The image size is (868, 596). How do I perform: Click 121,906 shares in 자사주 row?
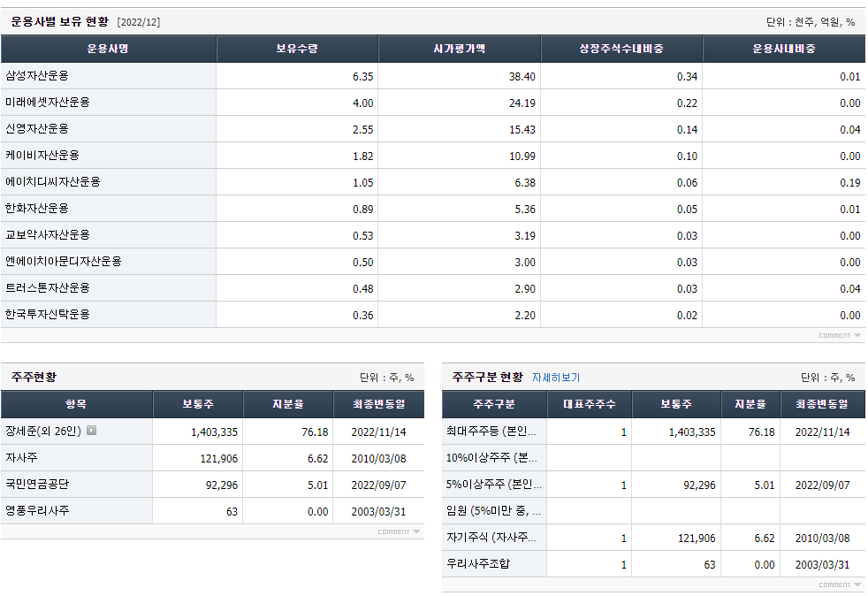pos(218,459)
